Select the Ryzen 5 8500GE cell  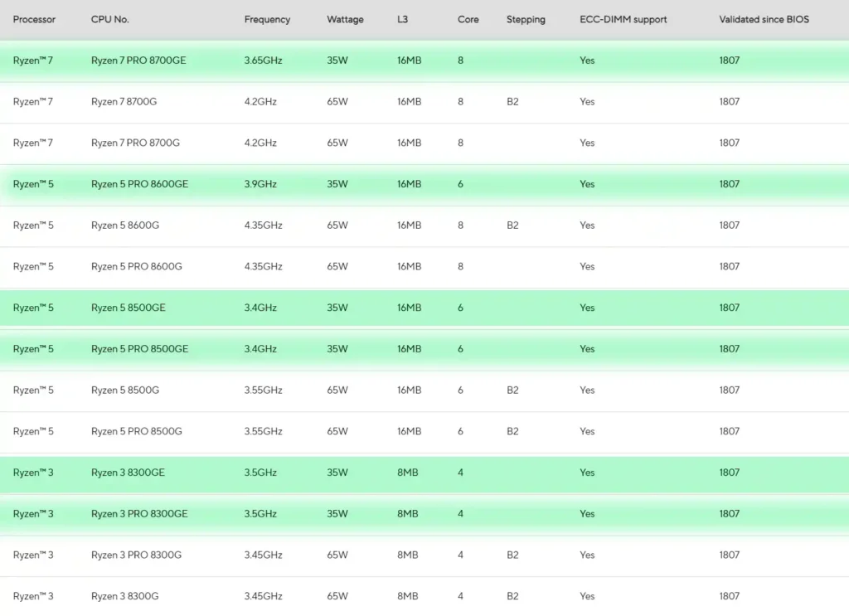[x=129, y=308]
